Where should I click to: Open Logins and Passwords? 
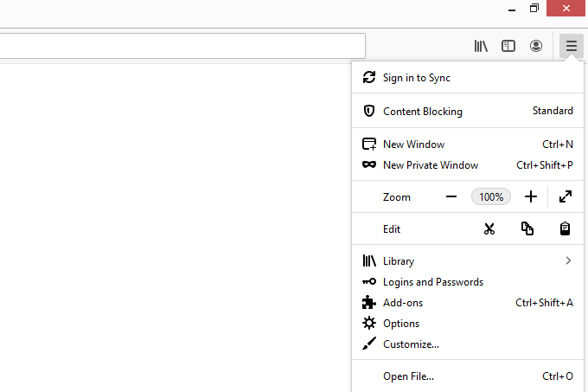click(468, 282)
